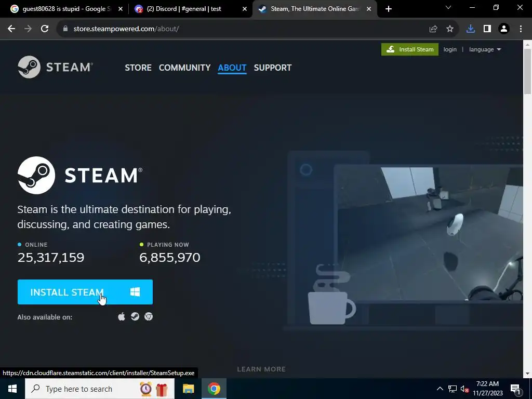Screen dimensions: 532x399
Task: Open the SUPPORT menu
Action: (x=273, y=68)
